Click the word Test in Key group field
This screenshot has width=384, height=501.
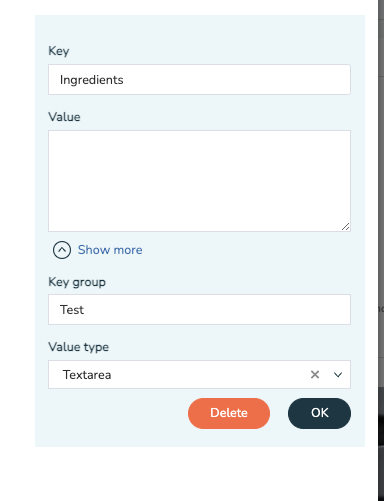72,310
